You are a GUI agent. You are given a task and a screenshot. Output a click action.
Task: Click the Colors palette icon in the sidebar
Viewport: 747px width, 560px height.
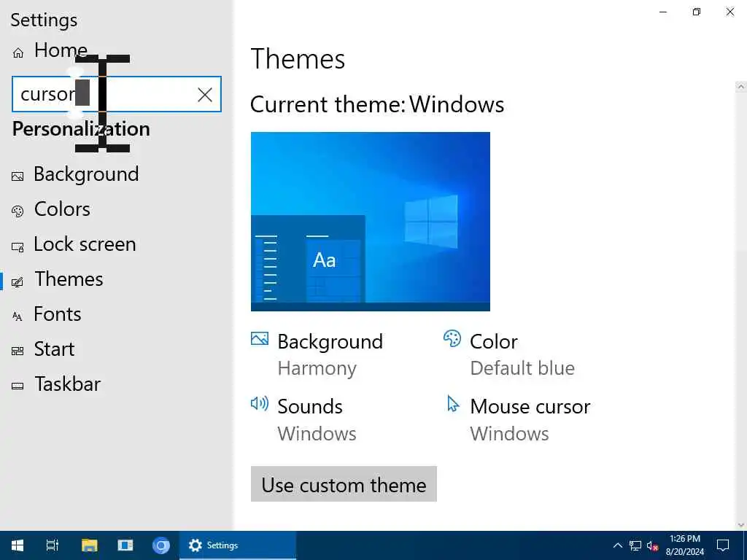click(x=18, y=211)
